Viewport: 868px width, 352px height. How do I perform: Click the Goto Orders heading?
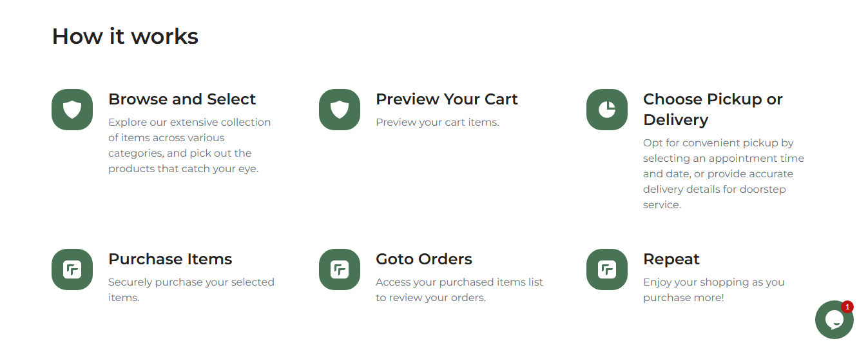click(x=424, y=259)
